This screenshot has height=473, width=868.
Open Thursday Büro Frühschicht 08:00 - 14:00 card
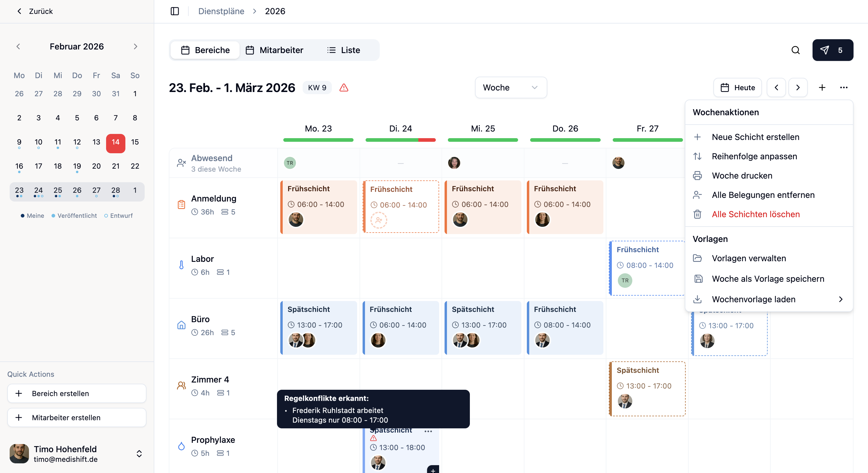pyautogui.click(x=565, y=328)
